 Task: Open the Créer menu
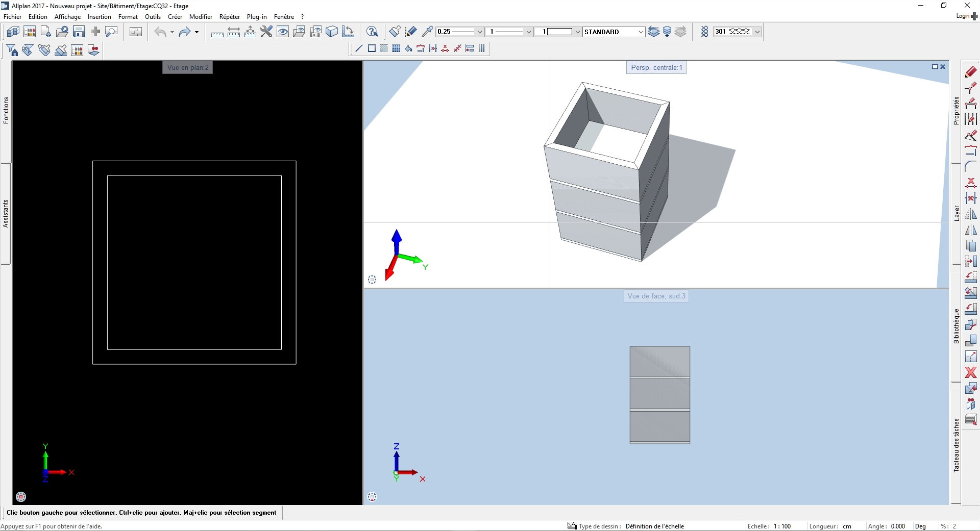[175, 17]
